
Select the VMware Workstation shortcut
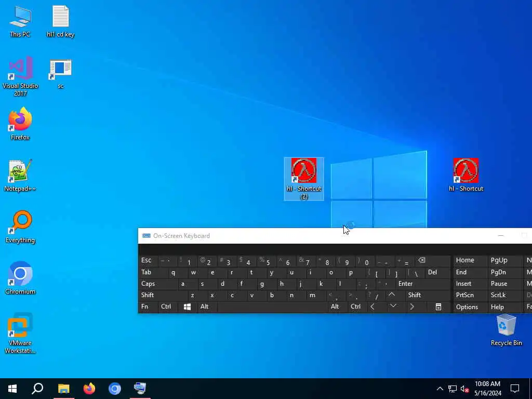tap(20, 333)
